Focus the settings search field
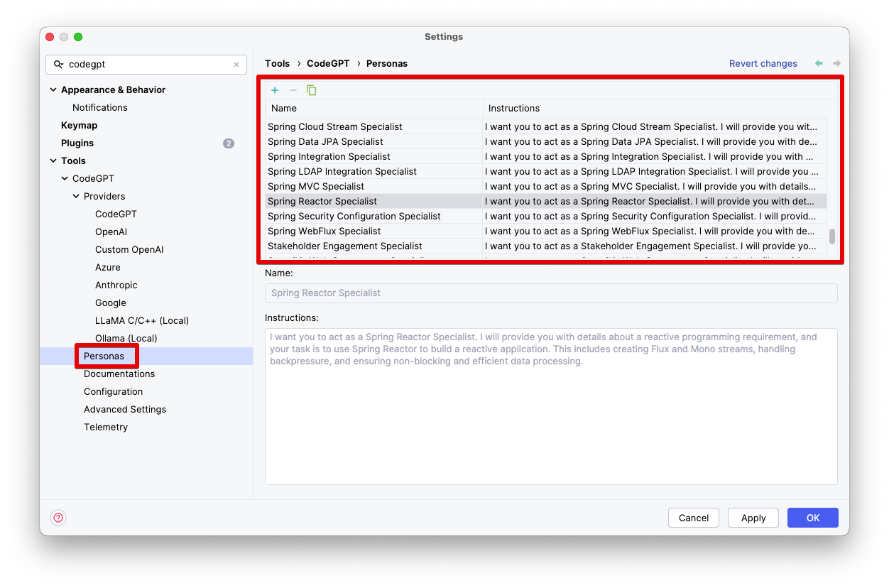Screen dimensions: 889x588 (146, 65)
